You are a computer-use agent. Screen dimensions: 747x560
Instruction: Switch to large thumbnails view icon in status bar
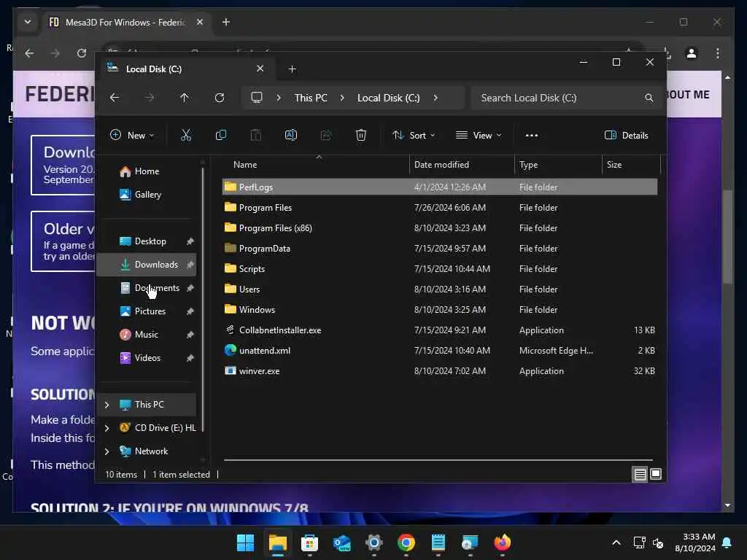pos(656,474)
